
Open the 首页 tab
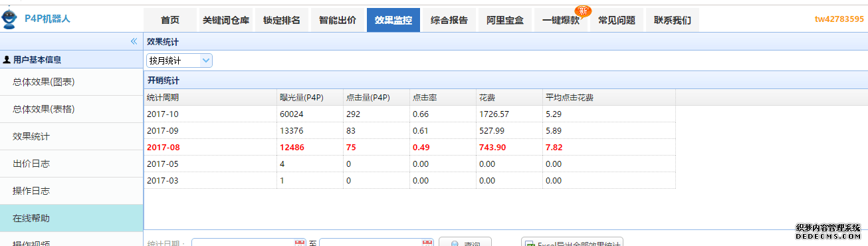pos(170,20)
